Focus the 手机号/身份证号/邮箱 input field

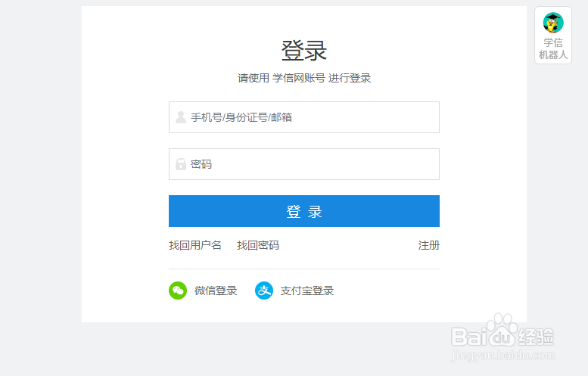coord(304,117)
